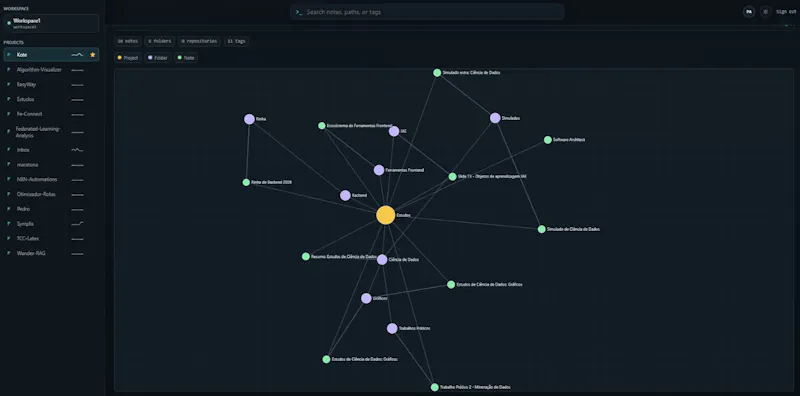
Task: Select the Gráficos folder node
Action: pyautogui.click(x=366, y=298)
